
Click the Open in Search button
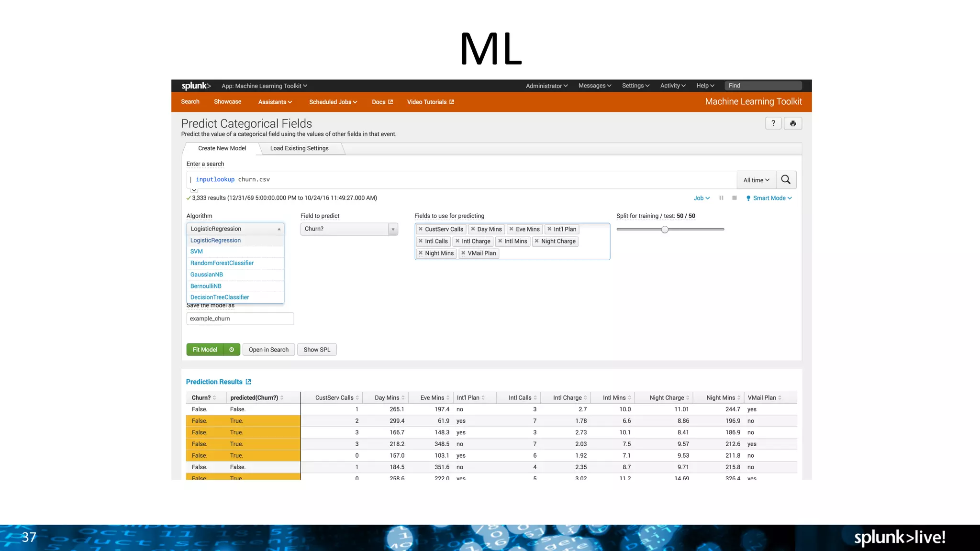(268, 350)
